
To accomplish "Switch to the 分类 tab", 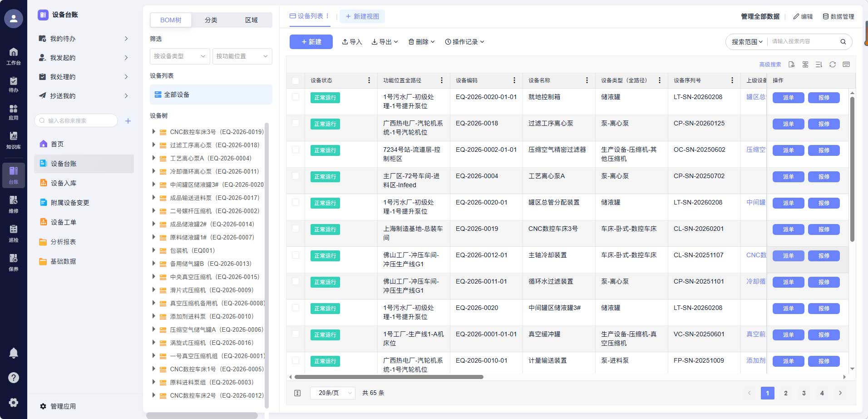I will 211,20.
